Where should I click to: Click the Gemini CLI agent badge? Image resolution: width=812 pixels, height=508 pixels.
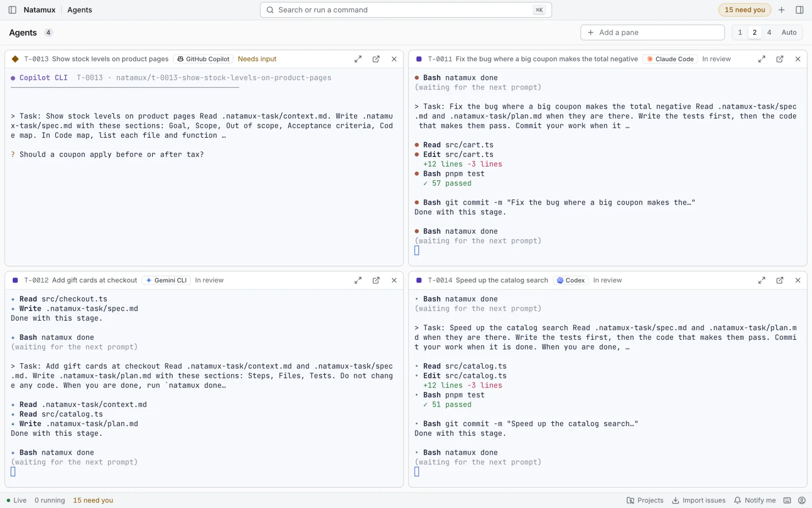[166, 280]
